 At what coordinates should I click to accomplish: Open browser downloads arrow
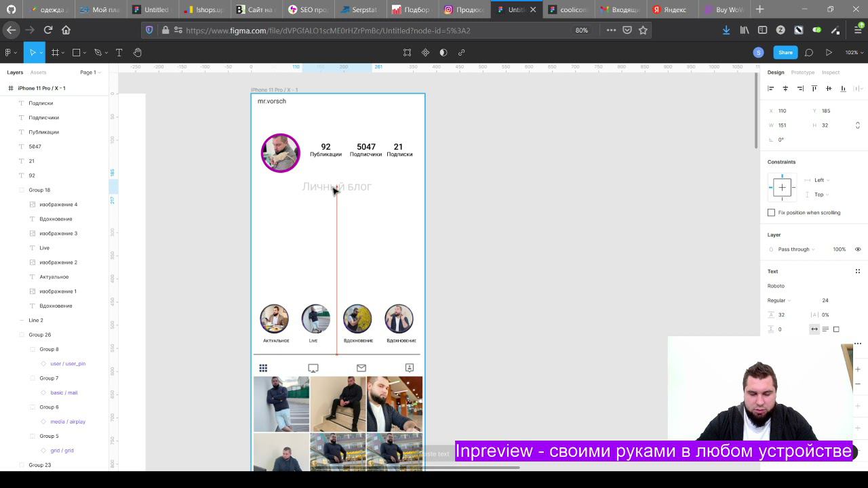coord(726,30)
